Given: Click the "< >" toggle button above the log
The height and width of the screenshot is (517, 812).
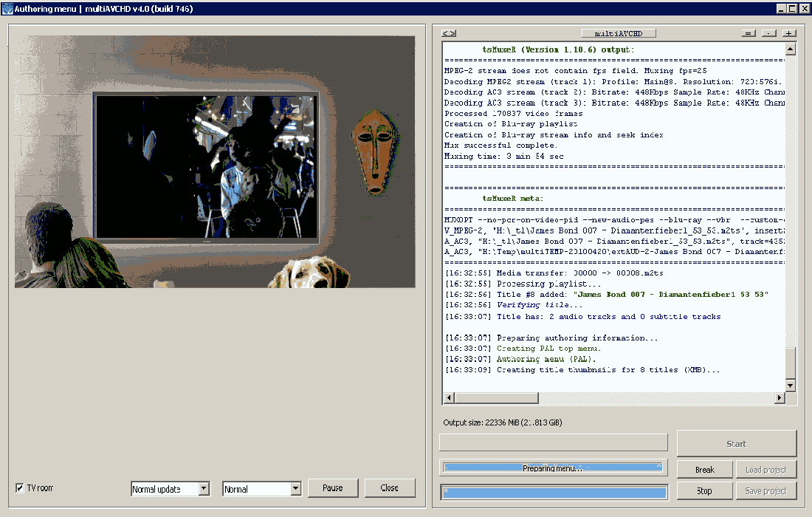Looking at the screenshot, I should click(448, 33).
